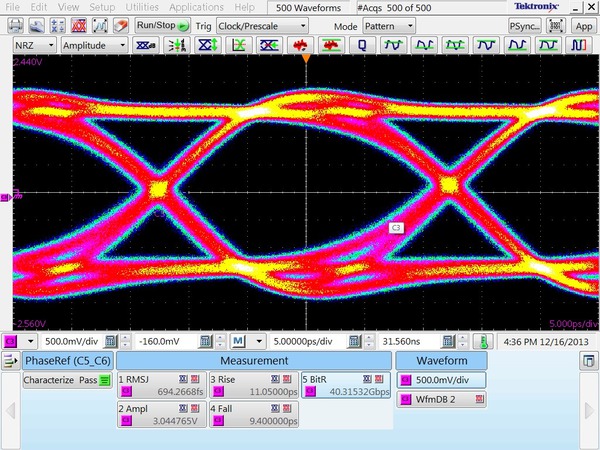Toggle the WfmDB 2 waveform display

tap(442, 400)
